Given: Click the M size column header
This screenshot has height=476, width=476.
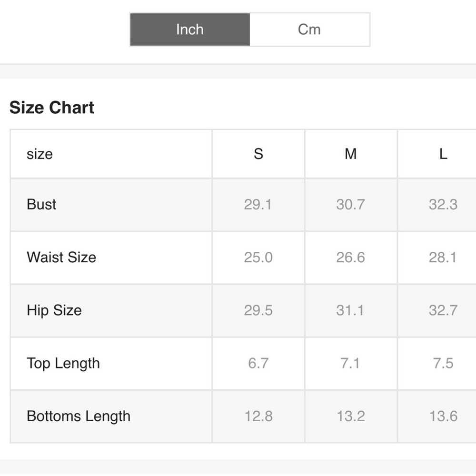Looking at the screenshot, I should coord(351,154).
